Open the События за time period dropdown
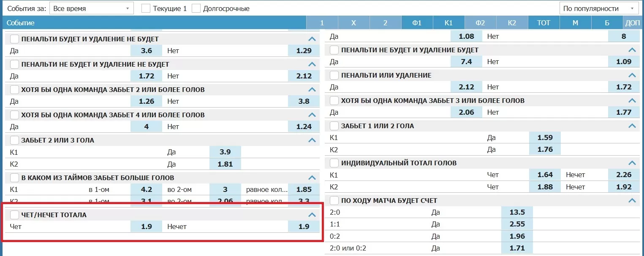Viewport: 644px width, 256px height. [91, 8]
